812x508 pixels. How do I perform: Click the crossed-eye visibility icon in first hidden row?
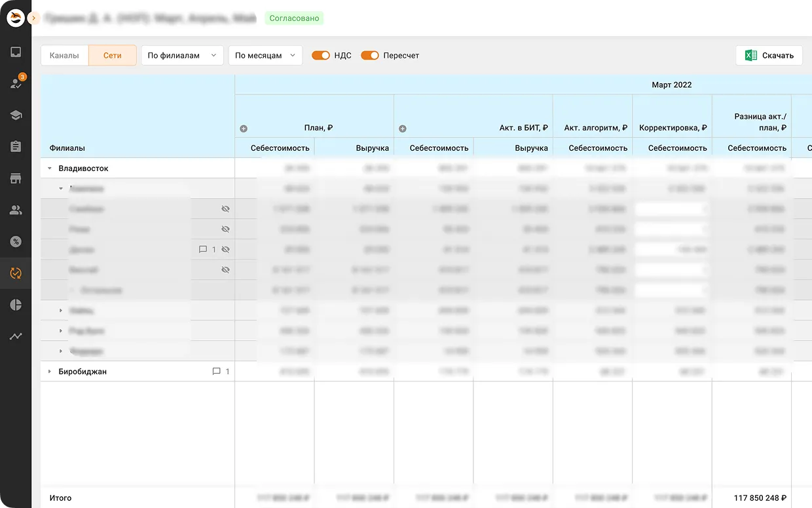tap(225, 209)
